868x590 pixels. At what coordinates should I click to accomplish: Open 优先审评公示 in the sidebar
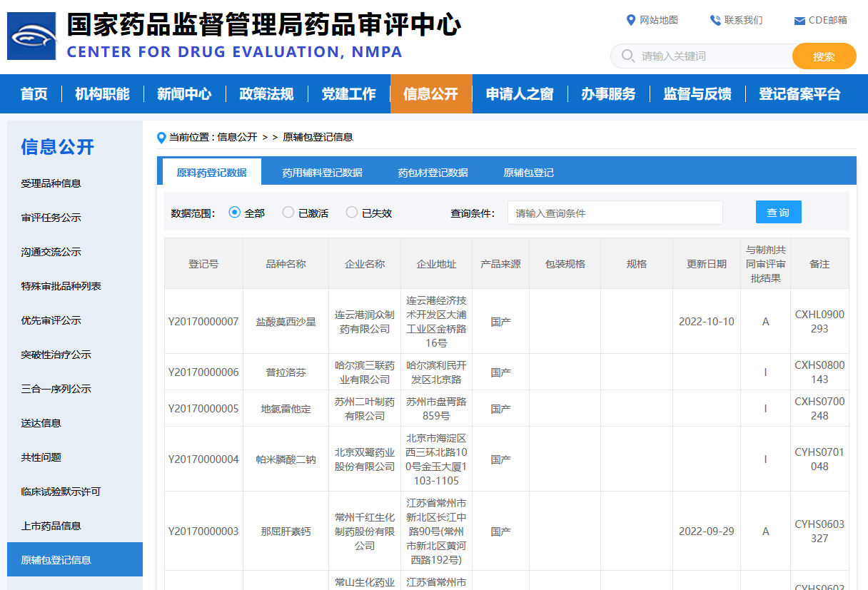pyautogui.click(x=51, y=320)
